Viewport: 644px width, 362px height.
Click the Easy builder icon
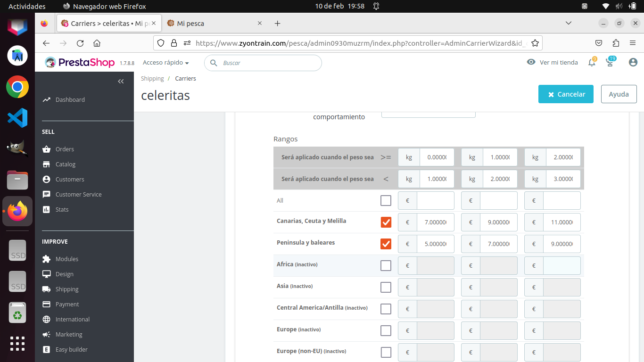tap(46, 349)
